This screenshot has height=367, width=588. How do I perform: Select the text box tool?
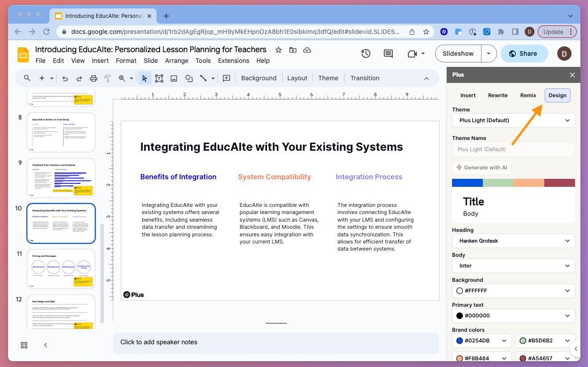click(159, 78)
